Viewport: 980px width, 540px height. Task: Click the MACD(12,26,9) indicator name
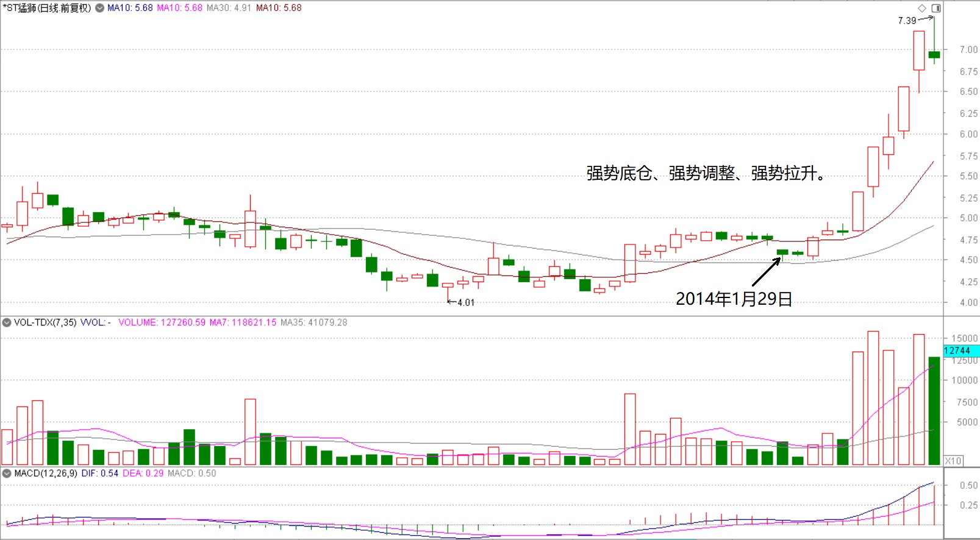(46, 473)
